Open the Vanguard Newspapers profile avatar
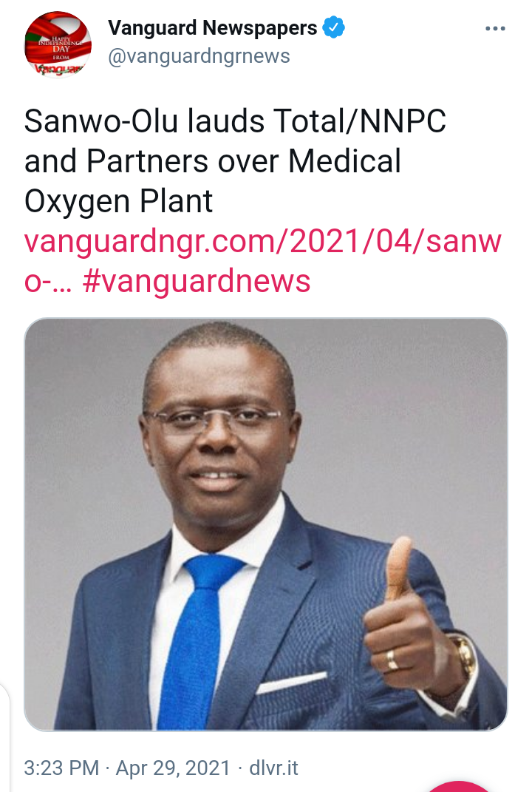This screenshot has width=532, height=792. (x=58, y=44)
